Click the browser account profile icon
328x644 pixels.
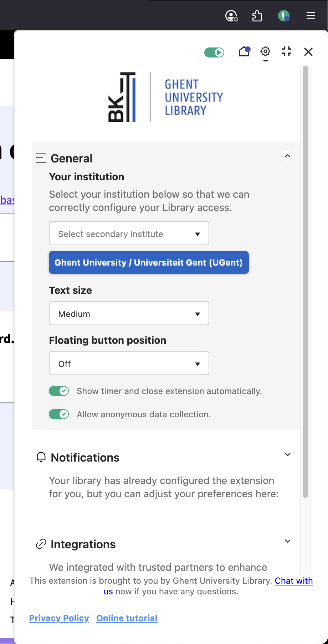tap(231, 16)
